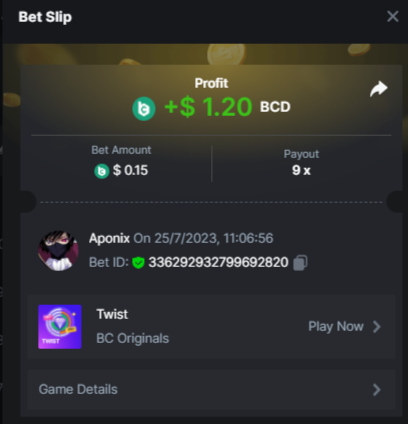The width and height of the screenshot is (408, 424).
Task: Open Aponix's profile avatar
Action: [58, 251]
